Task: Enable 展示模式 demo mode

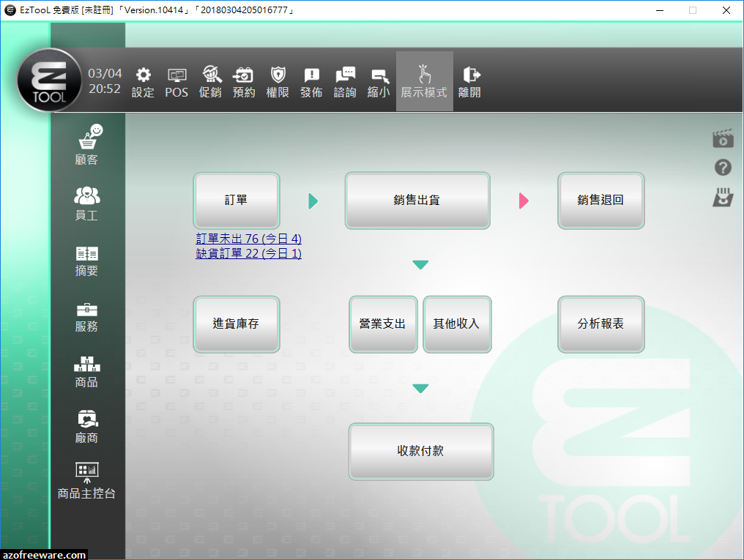Action: point(424,81)
